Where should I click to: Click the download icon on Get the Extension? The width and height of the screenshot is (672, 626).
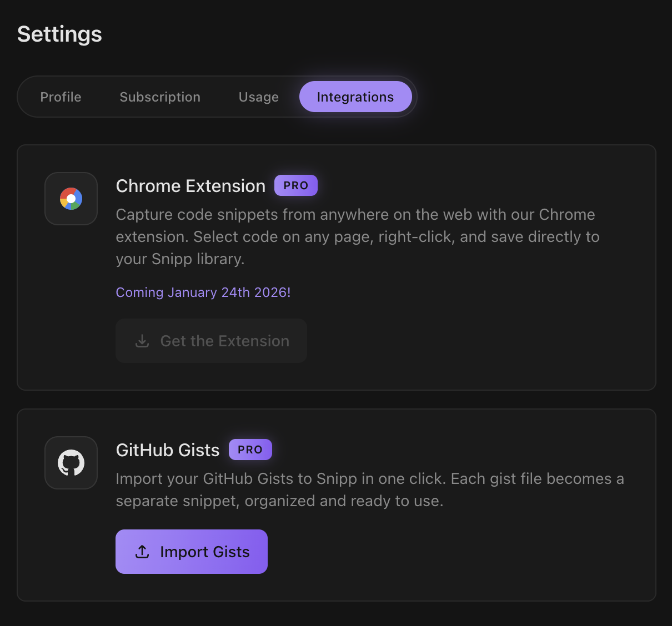tap(142, 341)
